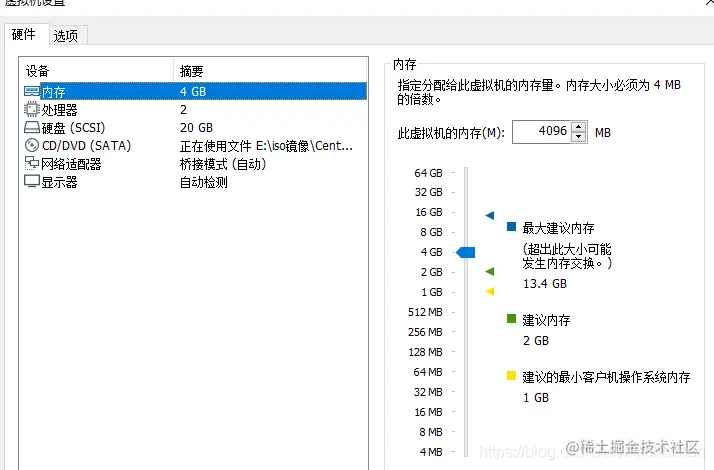Screen dimensions: 714x470
Task: Click the 处理器 processor icon
Action: tap(32, 109)
